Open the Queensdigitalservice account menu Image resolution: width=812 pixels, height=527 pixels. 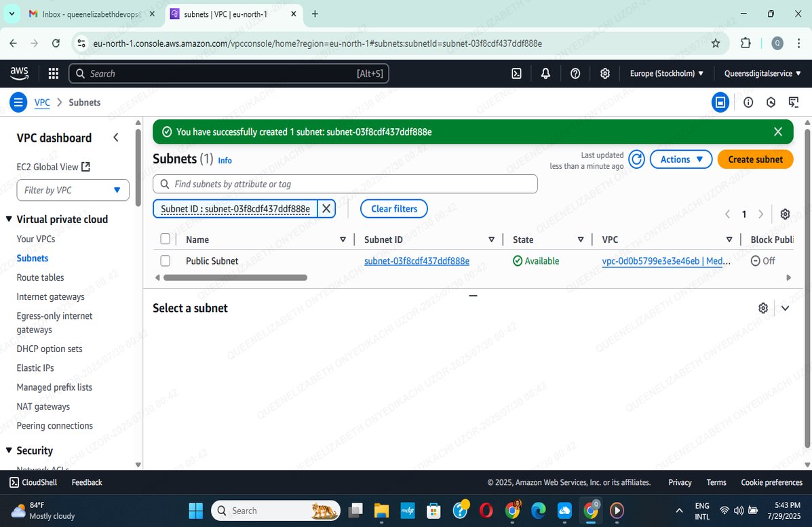tap(762, 73)
